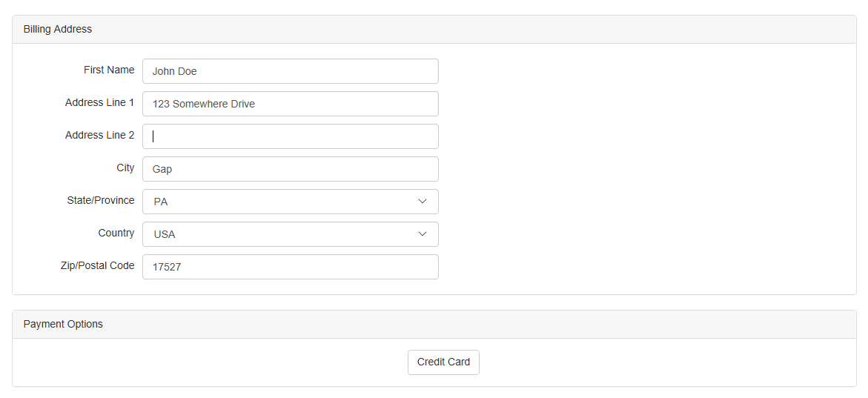The height and width of the screenshot is (398, 868).
Task: Click the First Name label
Action: pos(109,70)
